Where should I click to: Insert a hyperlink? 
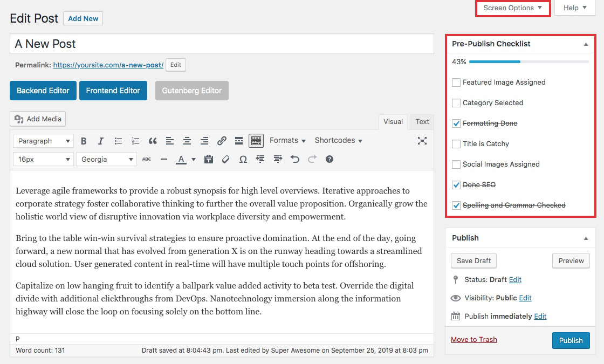(x=222, y=141)
